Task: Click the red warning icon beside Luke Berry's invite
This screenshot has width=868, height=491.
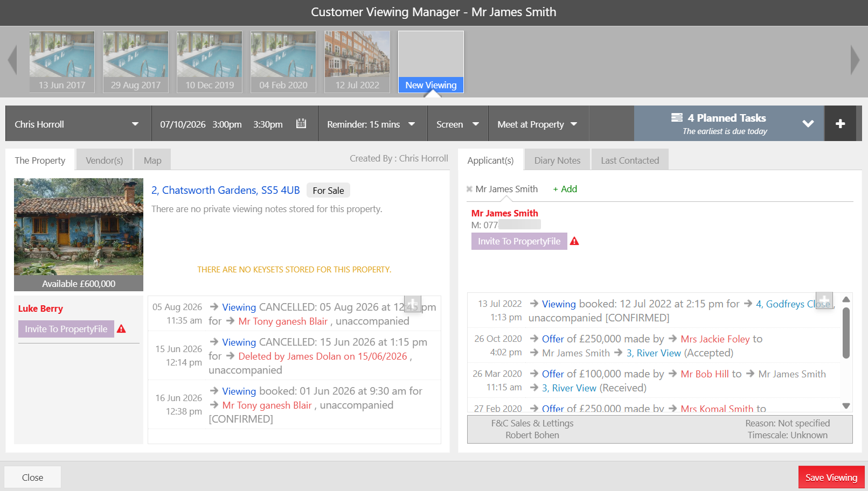Action: click(x=121, y=329)
